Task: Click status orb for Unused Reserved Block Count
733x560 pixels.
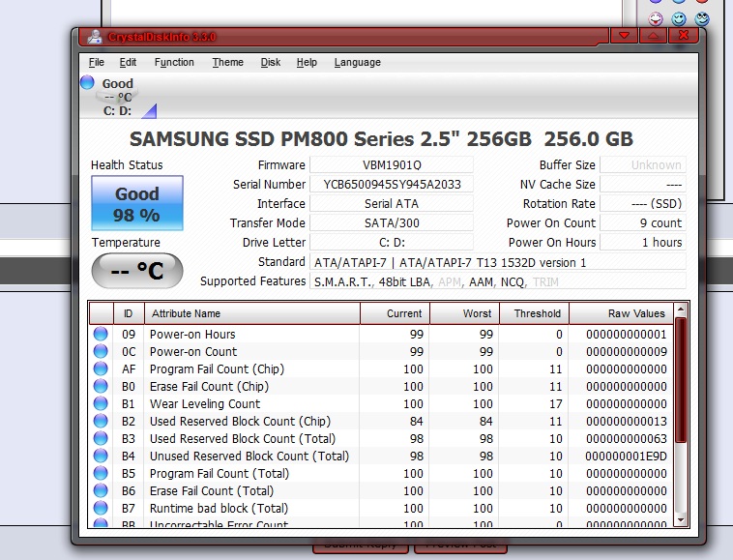Action: click(101, 456)
